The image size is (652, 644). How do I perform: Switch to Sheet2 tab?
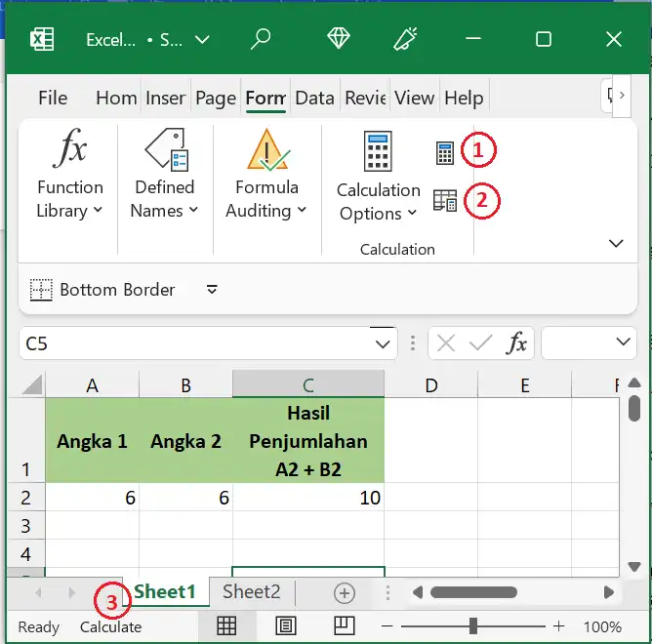[252, 591]
